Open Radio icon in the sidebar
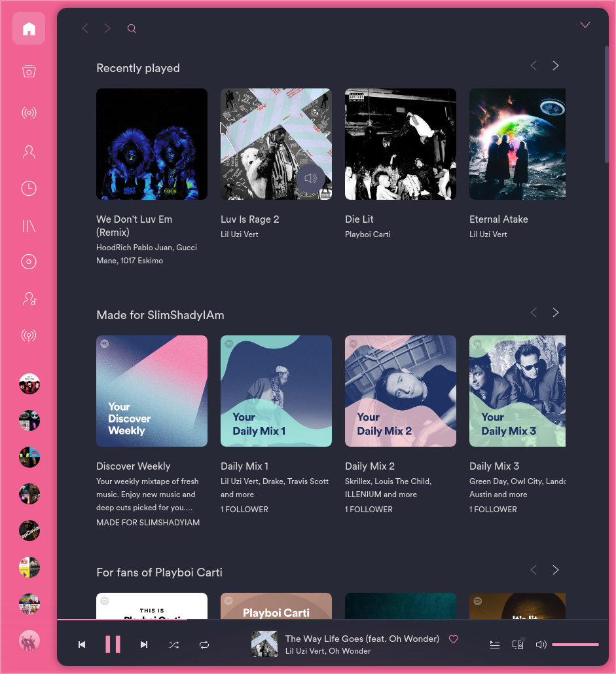 29,113
